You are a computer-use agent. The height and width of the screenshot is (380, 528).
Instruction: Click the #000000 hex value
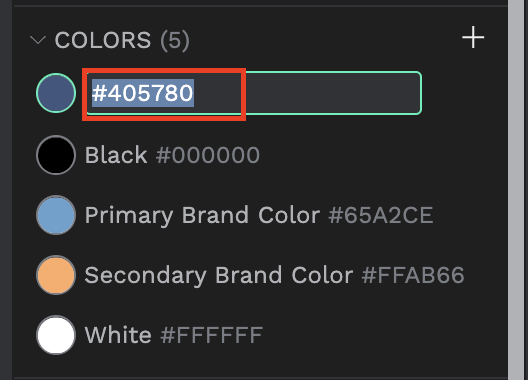(208, 155)
